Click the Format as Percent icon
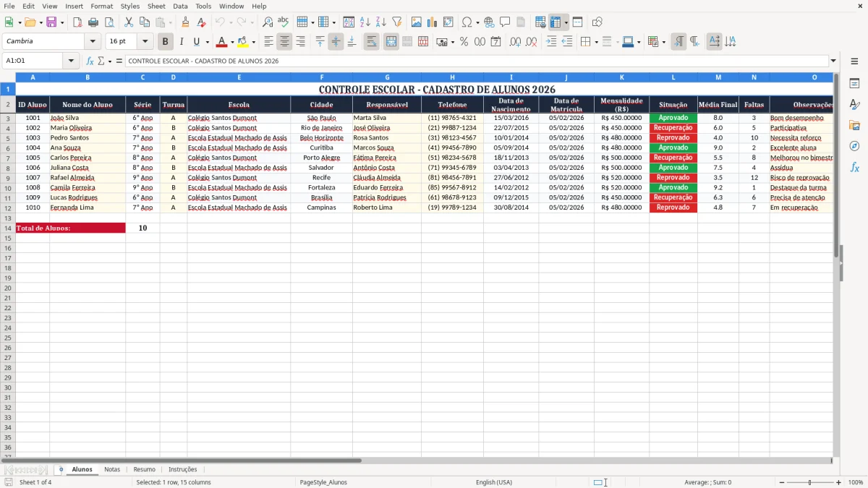 click(x=464, y=42)
